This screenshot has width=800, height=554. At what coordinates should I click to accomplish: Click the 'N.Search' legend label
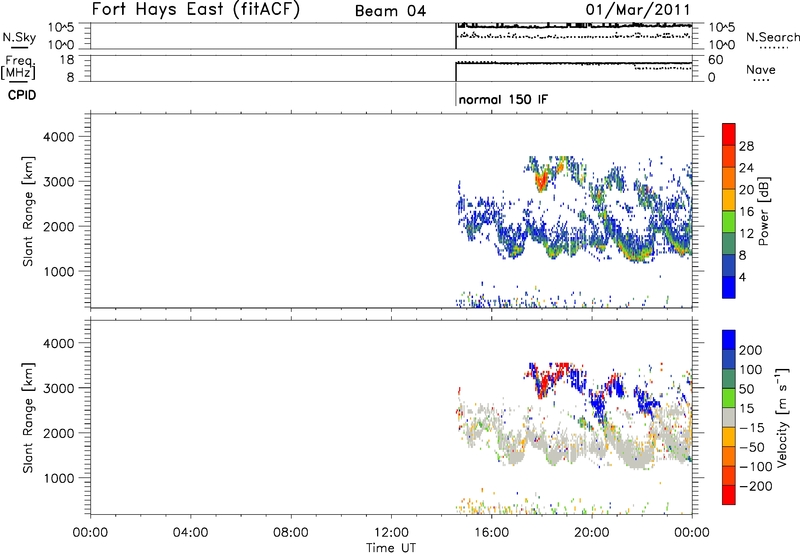[772, 37]
